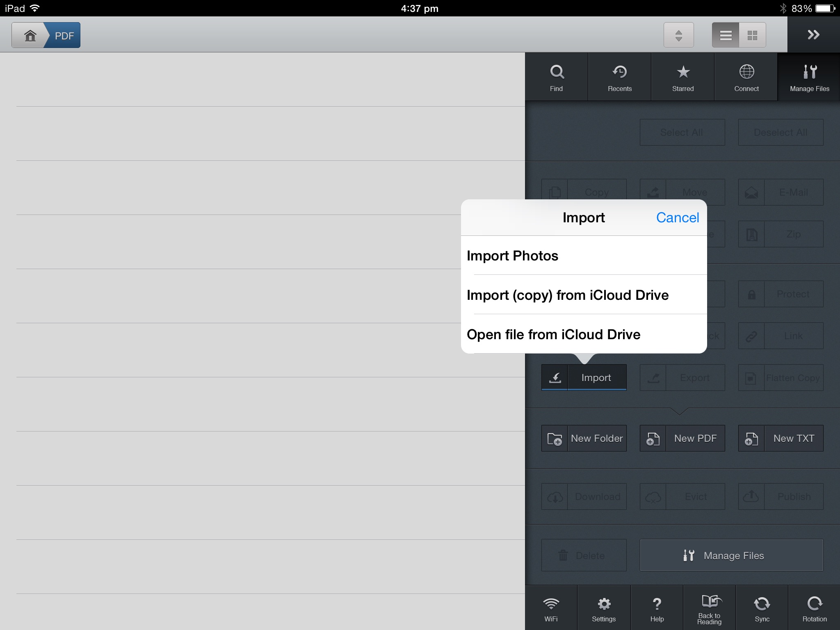Show Starred files
Viewport: 840px width, 630px height.
click(682, 77)
